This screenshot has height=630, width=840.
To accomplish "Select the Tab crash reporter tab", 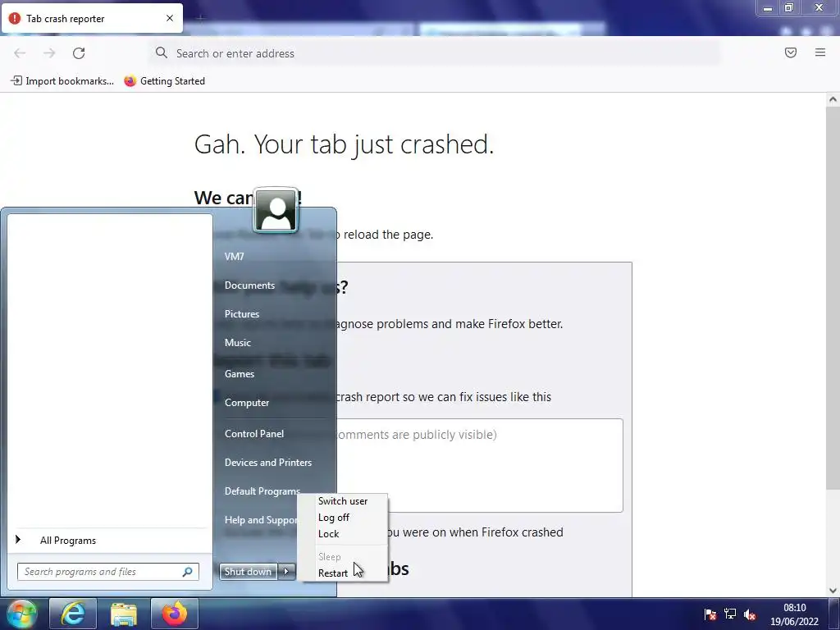I will tap(92, 18).
